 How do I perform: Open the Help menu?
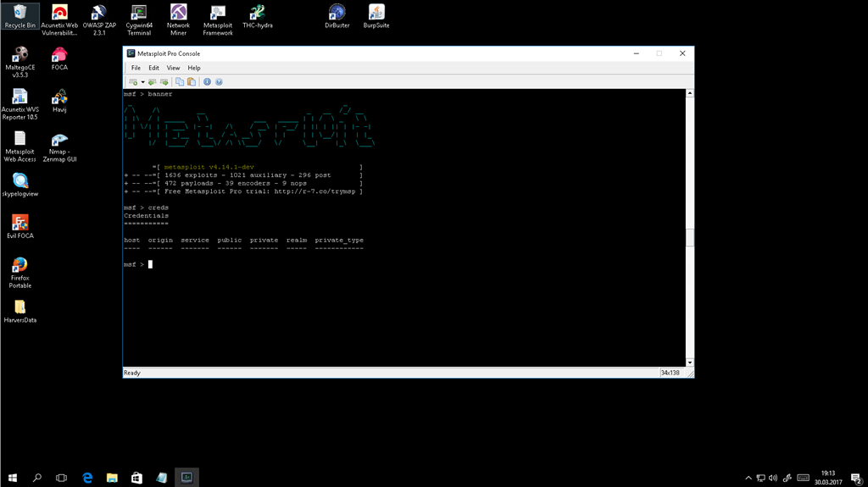point(194,68)
